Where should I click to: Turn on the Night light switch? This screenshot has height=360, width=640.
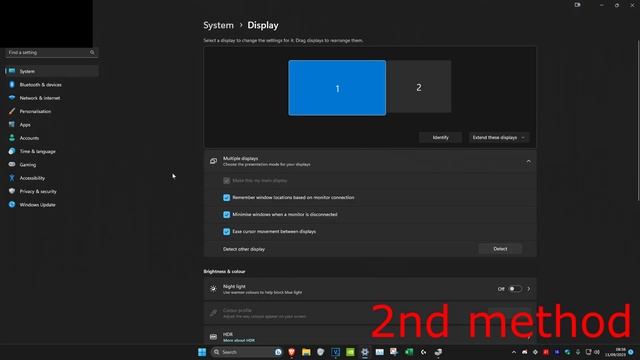click(x=515, y=289)
